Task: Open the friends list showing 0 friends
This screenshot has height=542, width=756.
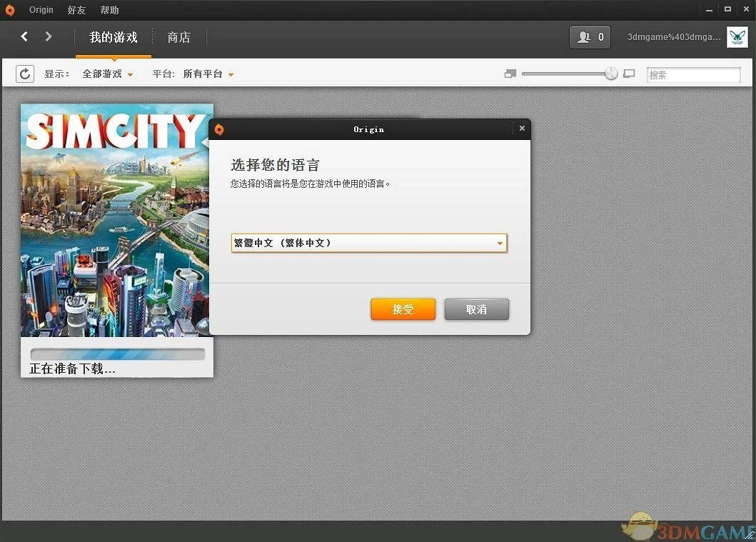Action: pos(590,36)
